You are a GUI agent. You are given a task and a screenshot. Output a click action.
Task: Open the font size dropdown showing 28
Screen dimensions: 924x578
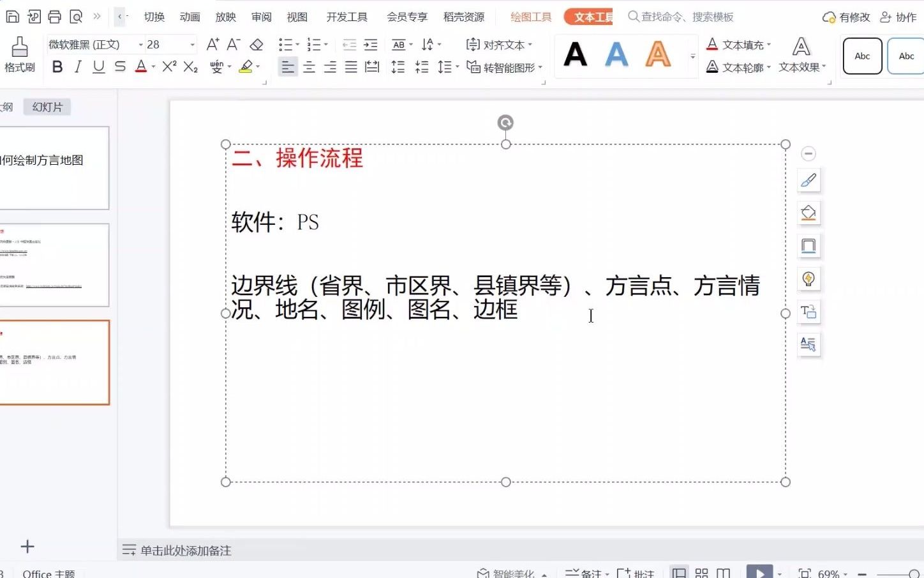[192, 45]
